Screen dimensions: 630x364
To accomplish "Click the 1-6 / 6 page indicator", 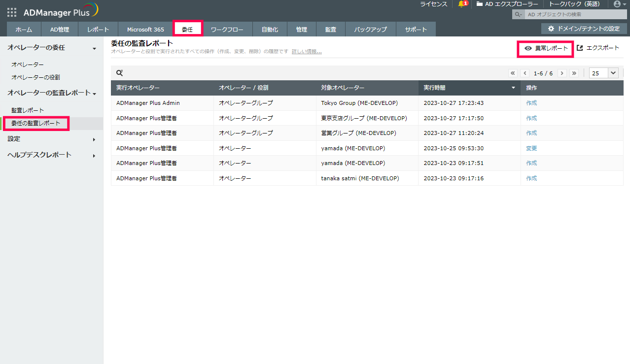I will click(543, 73).
